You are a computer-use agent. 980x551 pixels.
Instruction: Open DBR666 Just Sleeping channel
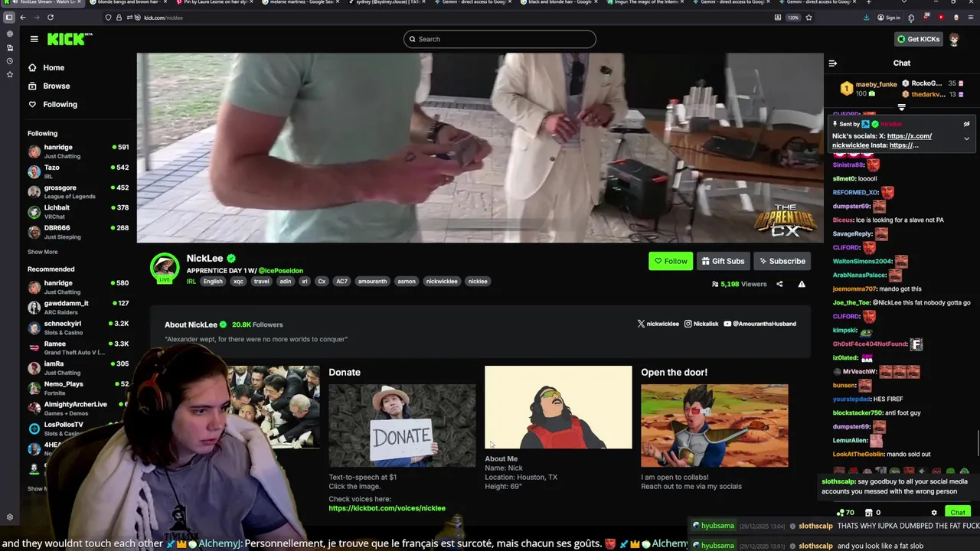point(78,232)
